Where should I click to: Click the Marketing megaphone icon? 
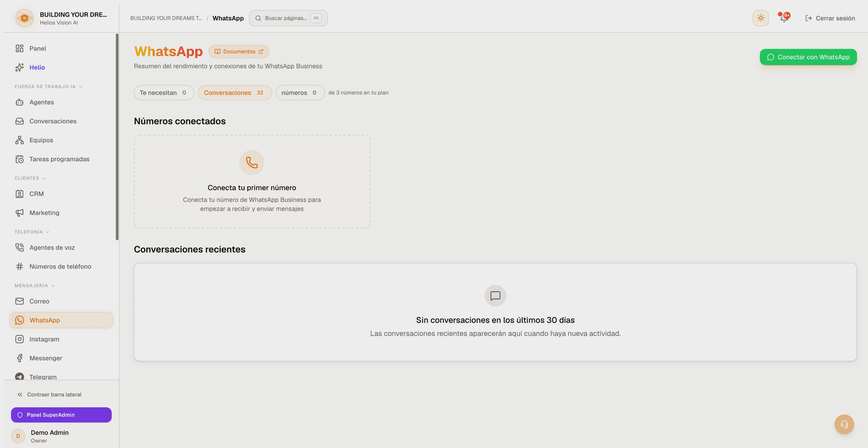[19, 213]
